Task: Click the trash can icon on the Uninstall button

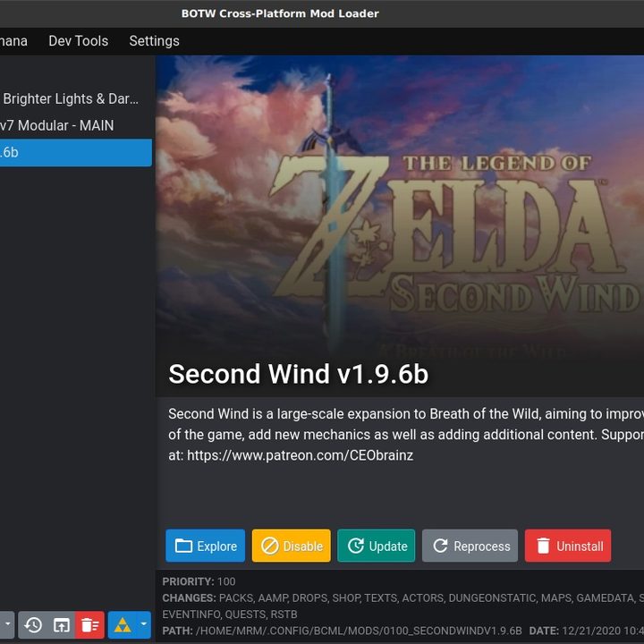Action: [x=543, y=546]
